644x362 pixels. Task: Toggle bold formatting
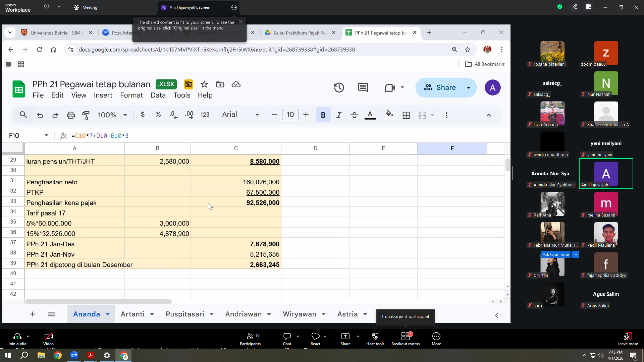pos(323,115)
